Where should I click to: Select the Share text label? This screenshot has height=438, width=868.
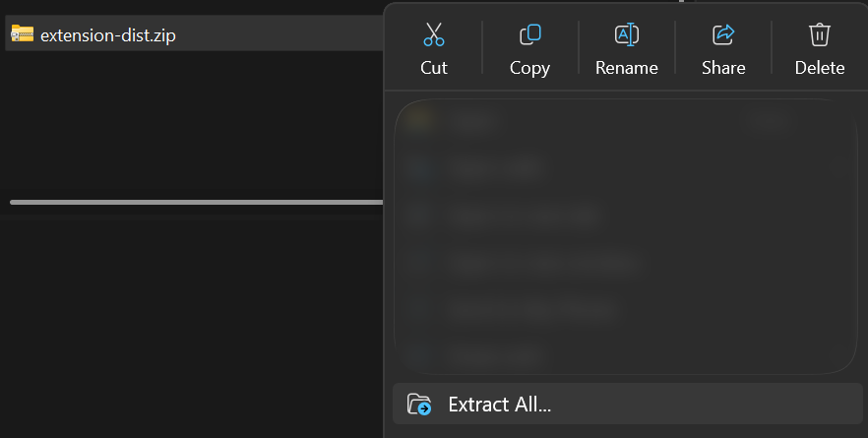[723, 68]
